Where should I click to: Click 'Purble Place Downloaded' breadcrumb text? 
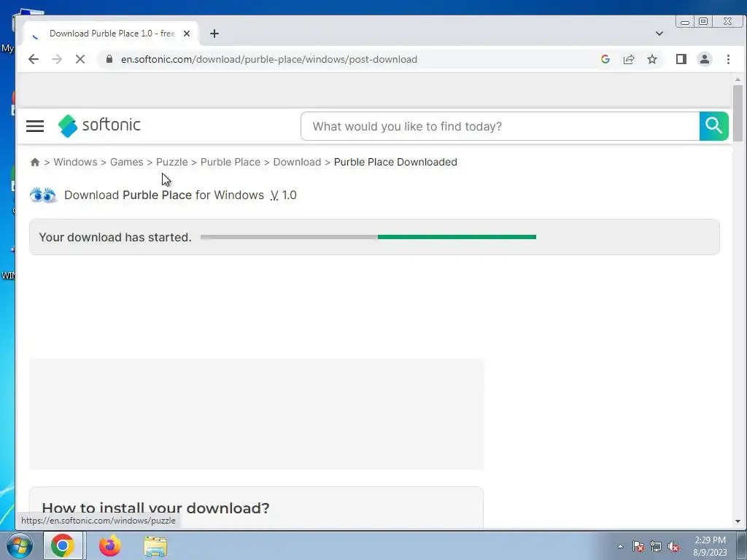395,162
